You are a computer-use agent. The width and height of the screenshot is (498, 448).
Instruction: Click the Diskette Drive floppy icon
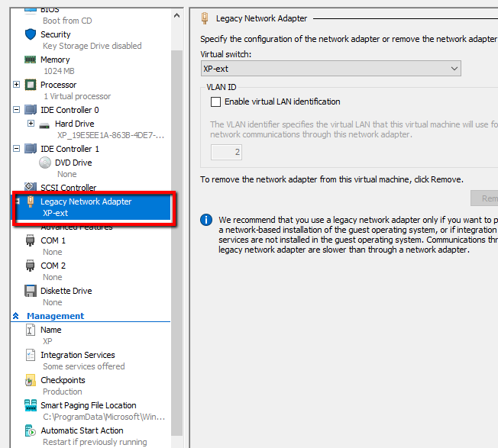coord(31,291)
